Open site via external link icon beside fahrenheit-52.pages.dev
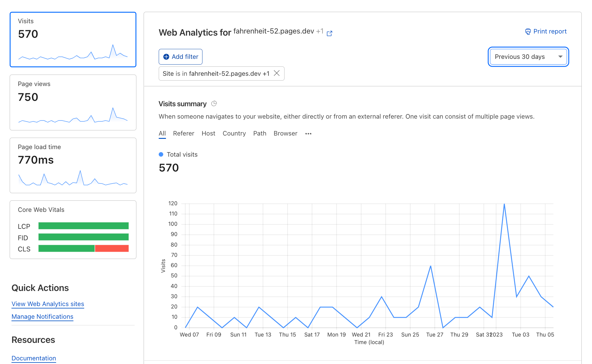Image resolution: width=592 pixels, height=364 pixels. pos(329,34)
